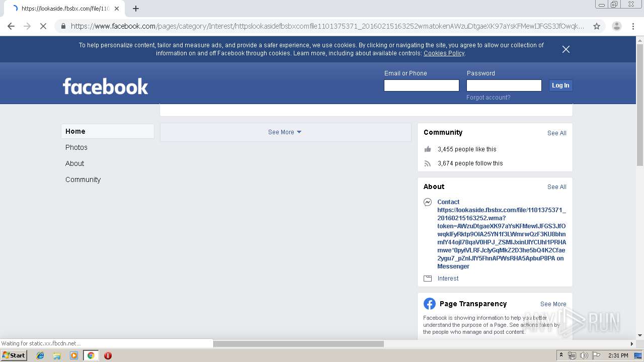Open Internet Explorer from taskbar
Screen dimensions: 644x362
tap(40, 355)
